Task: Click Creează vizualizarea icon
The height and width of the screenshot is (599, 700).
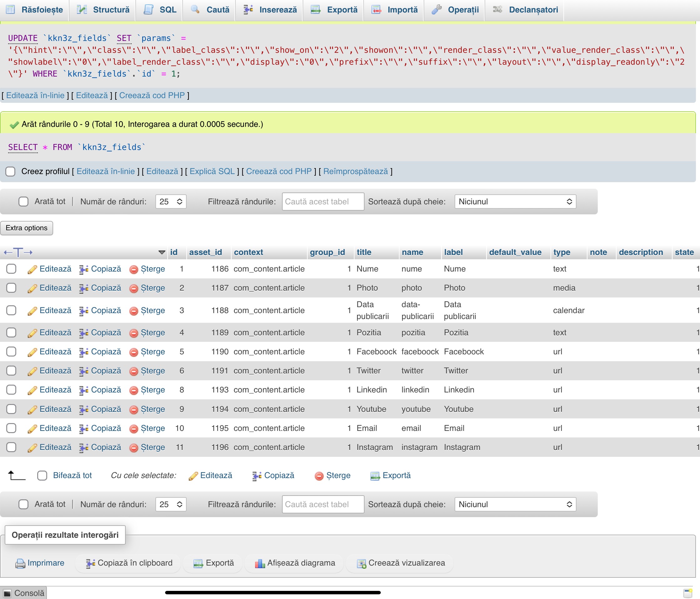Action: [361, 563]
